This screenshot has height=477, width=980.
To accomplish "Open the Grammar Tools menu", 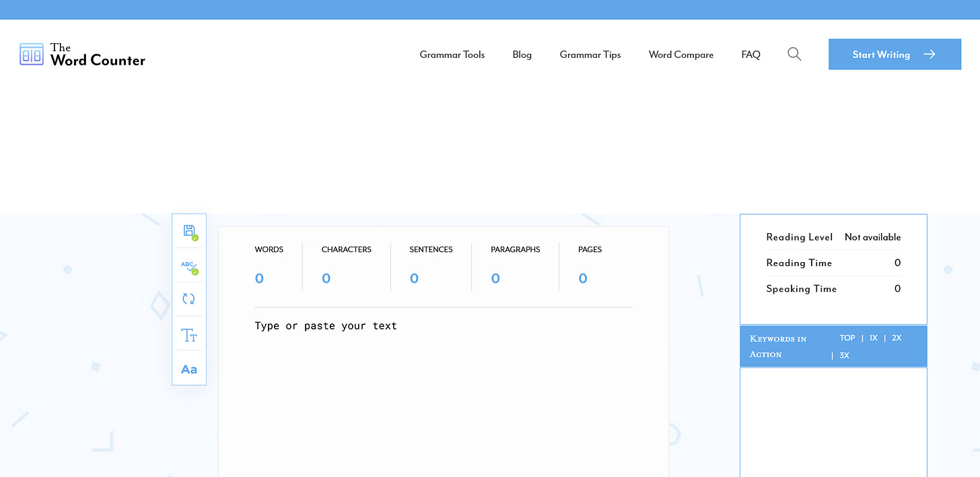I will (452, 55).
